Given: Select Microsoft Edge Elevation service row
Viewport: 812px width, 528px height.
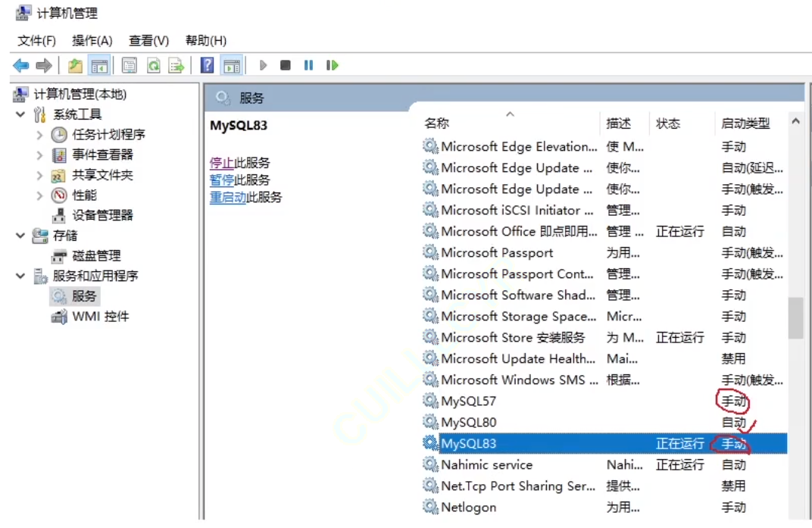Looking at the screenshot, I should [x=604, y=147].
